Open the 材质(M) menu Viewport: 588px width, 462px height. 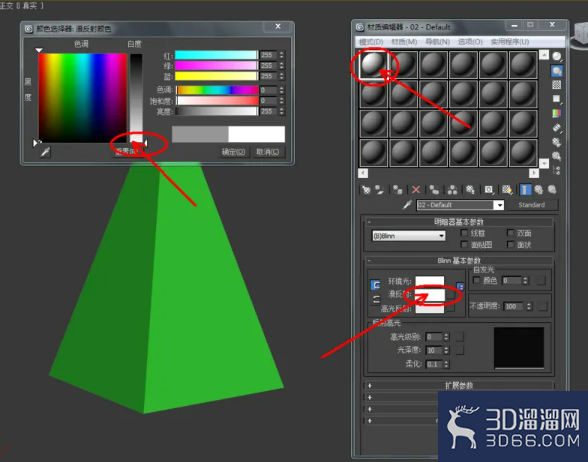point(404,42)
